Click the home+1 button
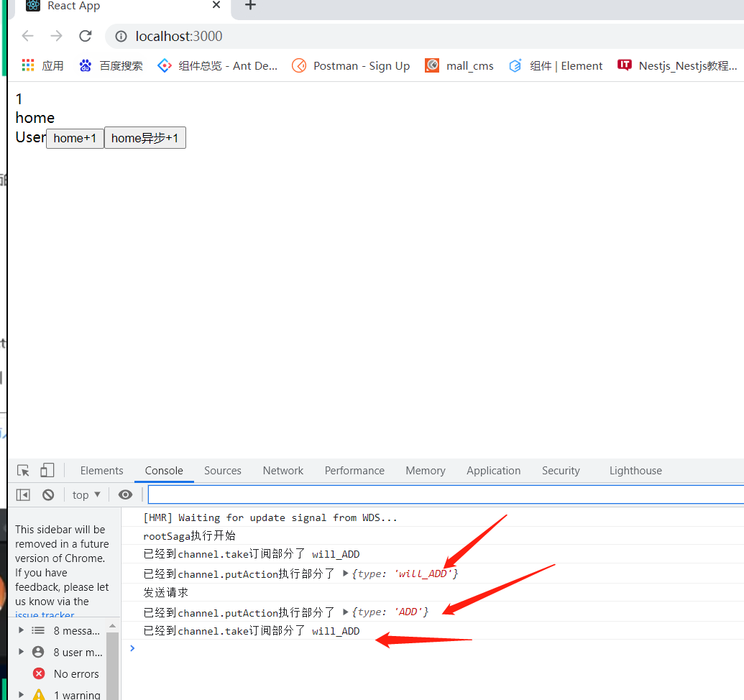The width and height of the screenshot is (744, 700). tap(75, 138)
